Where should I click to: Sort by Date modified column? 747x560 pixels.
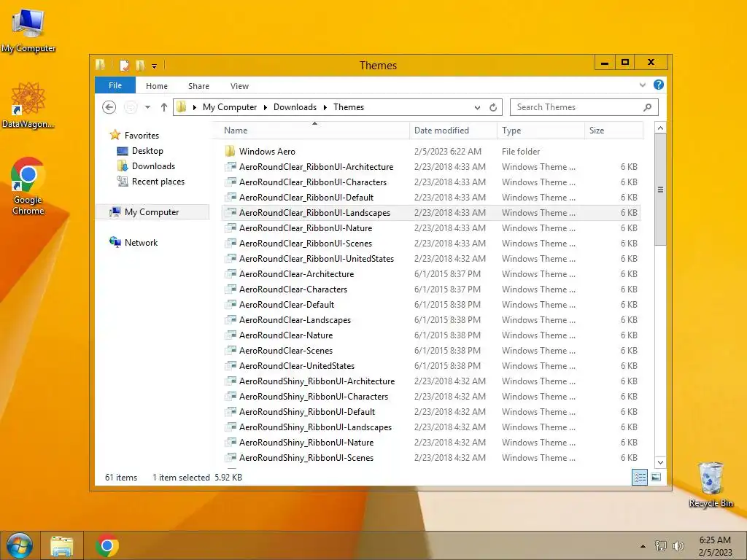click(453, 131)
